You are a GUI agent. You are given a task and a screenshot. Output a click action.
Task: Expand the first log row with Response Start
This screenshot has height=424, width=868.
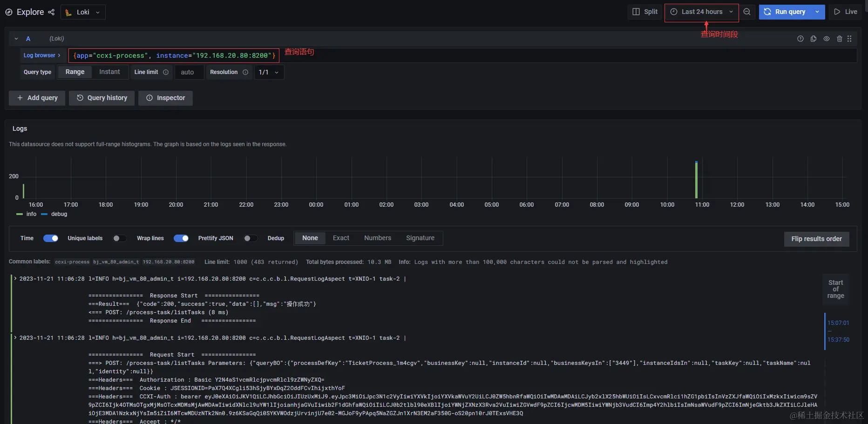click(x=15, y=279)
